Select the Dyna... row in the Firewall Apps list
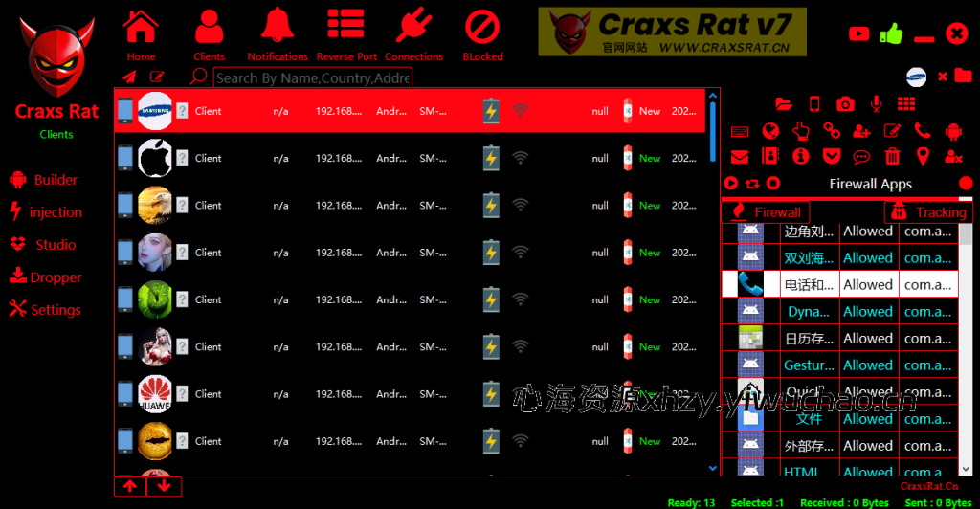Screen dimensions: 980x509 [840, 311]
